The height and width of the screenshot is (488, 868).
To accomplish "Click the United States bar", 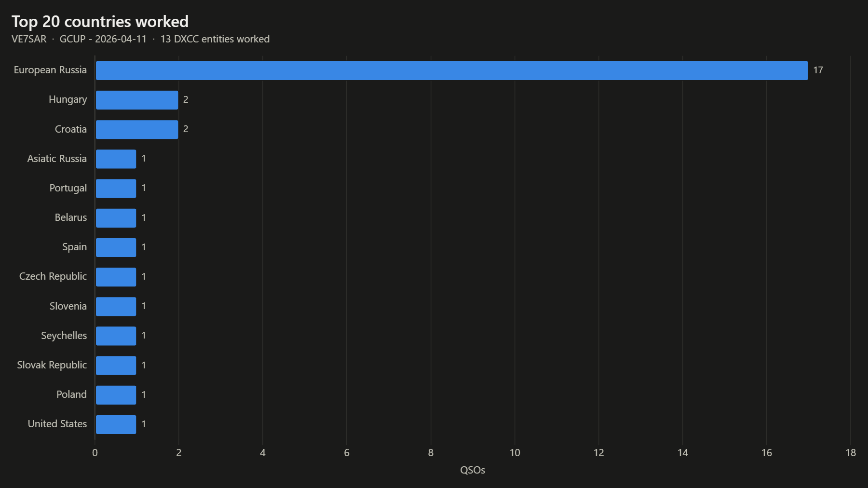I will 116,424.
